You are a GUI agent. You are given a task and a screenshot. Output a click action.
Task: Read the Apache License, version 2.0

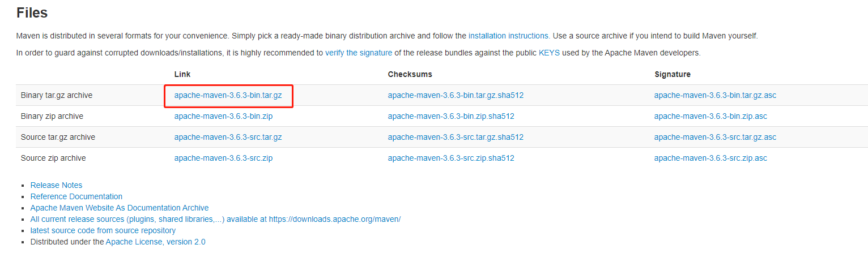[156, 242]
